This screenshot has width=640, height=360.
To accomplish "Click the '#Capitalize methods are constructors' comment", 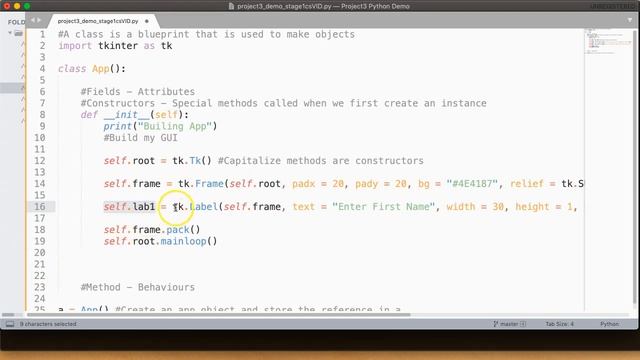I will pos(321,160).
